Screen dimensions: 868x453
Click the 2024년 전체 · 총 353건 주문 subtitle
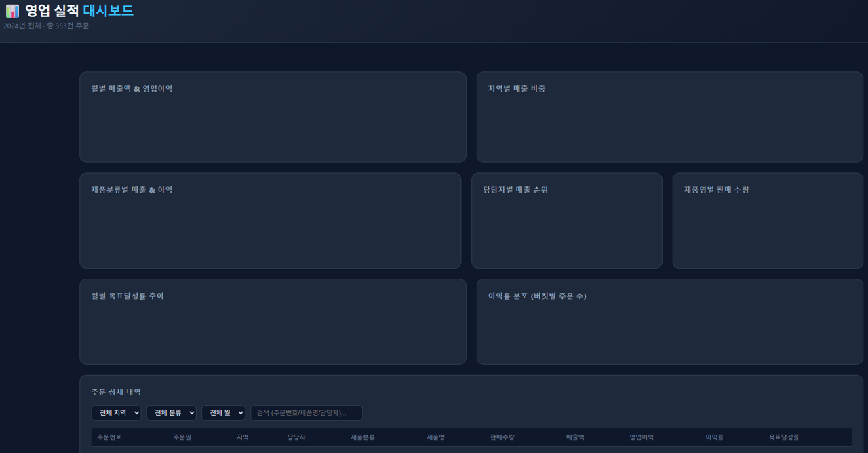click(x=46, y=26)
